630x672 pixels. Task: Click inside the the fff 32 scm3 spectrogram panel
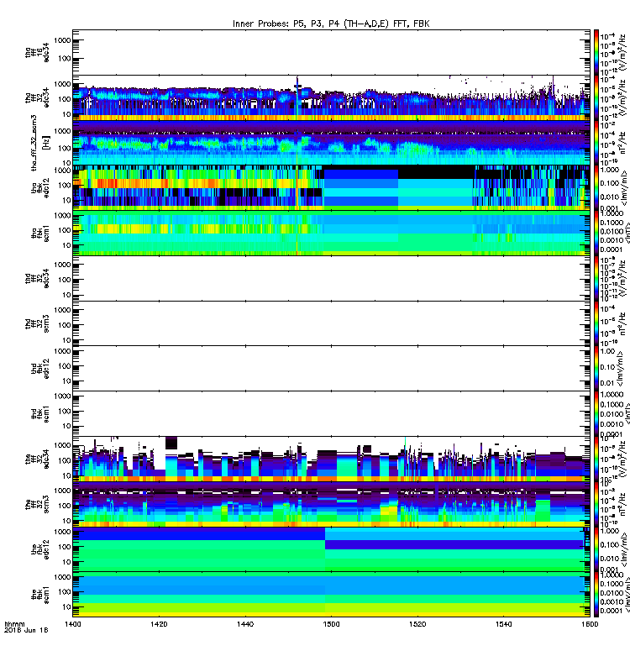click(331, 505)
